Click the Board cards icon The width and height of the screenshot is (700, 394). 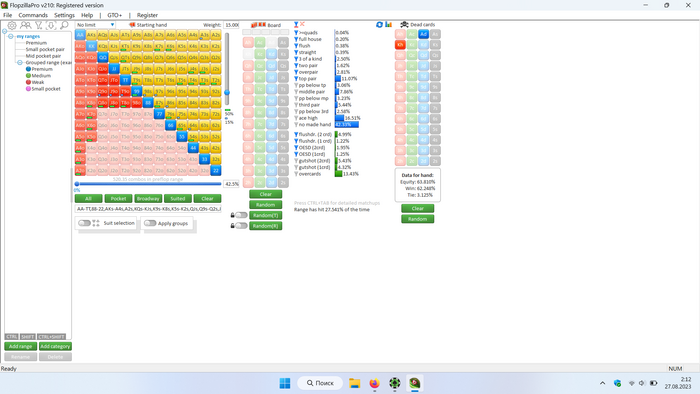point(258,25)
